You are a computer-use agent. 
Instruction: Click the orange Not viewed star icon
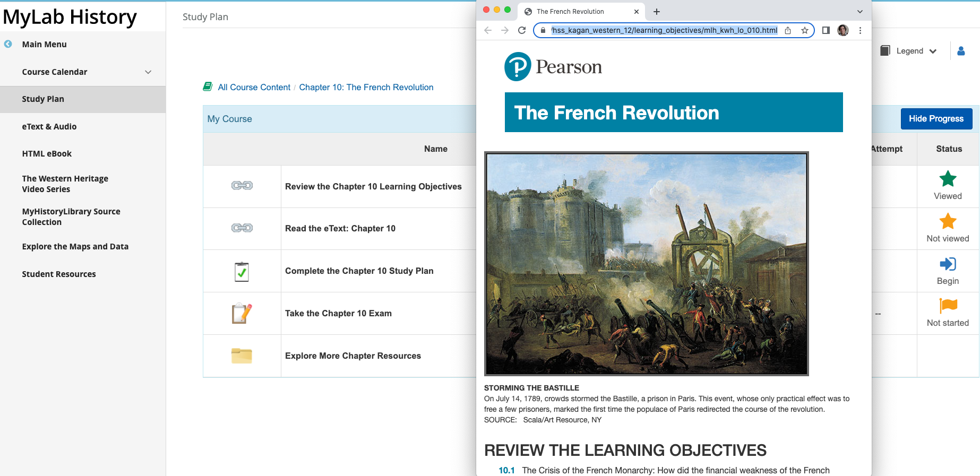tap(948, 221)
